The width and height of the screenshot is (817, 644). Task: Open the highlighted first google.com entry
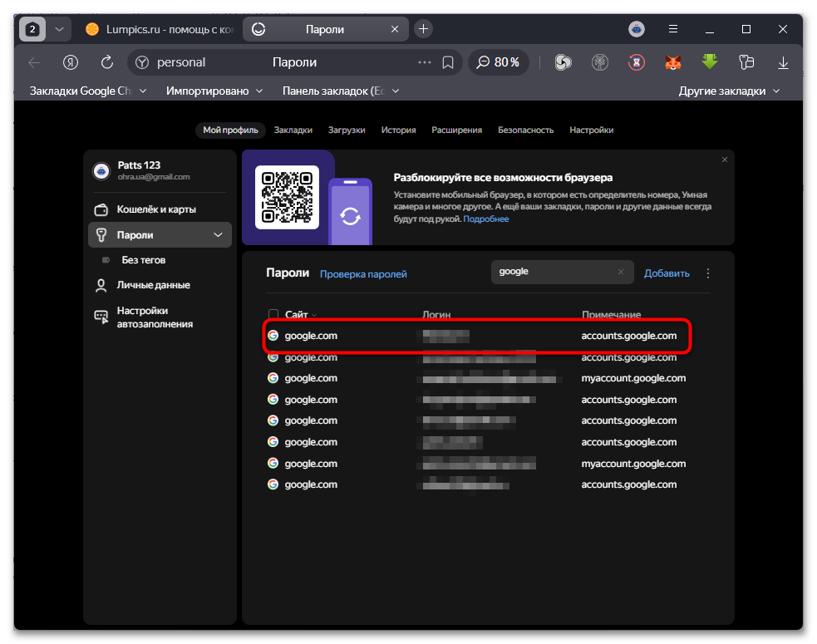click(x=477, y=336)
